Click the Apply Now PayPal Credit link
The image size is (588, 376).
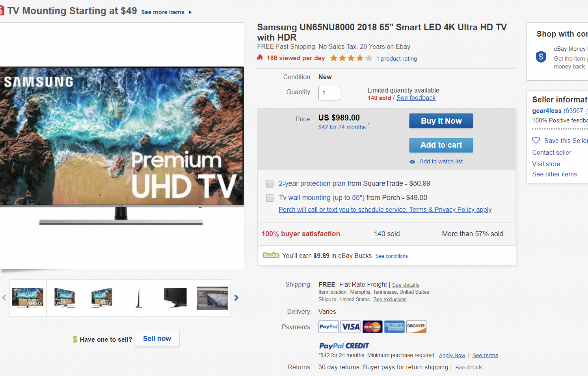pos(452,355)
